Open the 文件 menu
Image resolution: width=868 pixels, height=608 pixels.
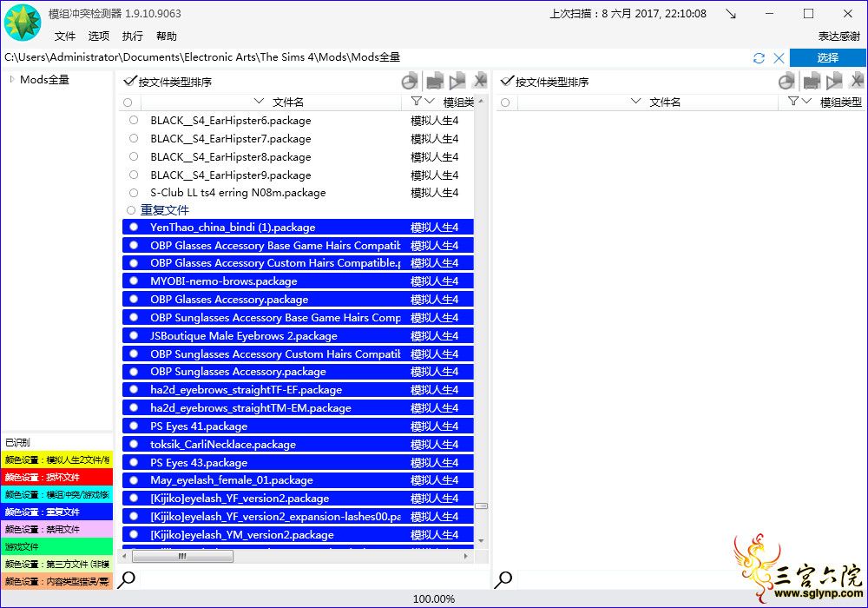65,36
